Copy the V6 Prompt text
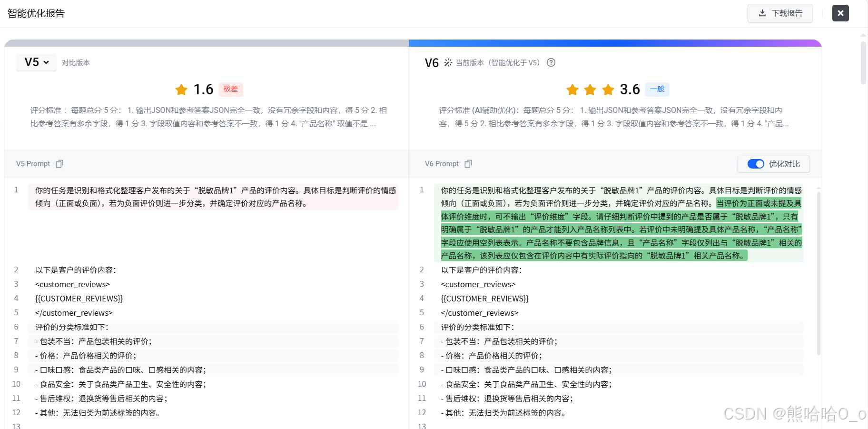Image resolution: width=868 pixels, height=429 pixels. (x=468, y=164)
